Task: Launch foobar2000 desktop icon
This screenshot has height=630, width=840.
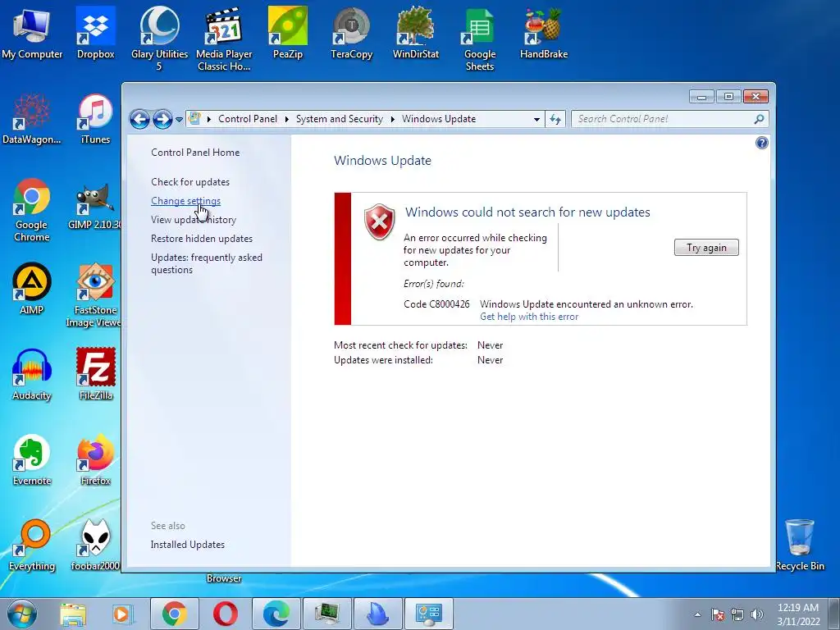Action: coord(95,546)
